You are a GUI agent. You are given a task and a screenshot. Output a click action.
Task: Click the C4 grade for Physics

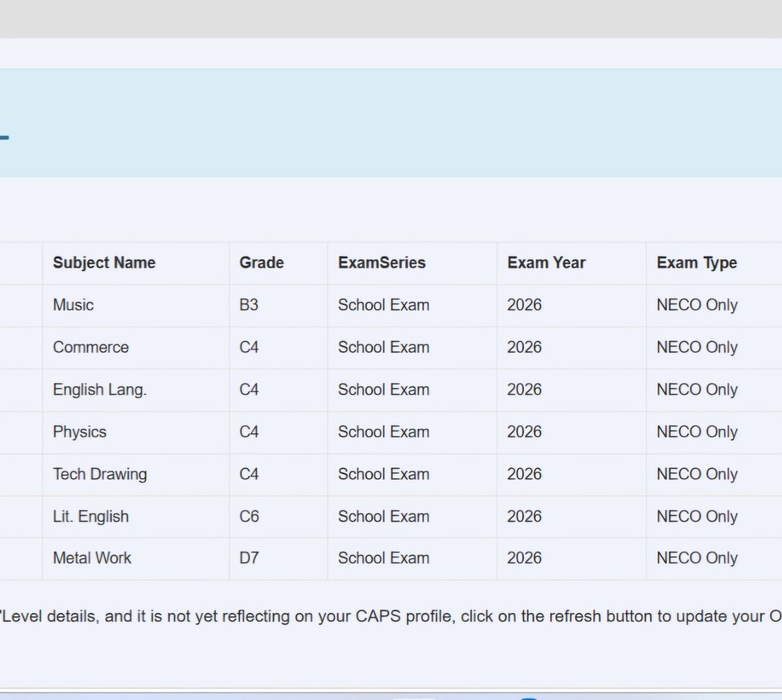249,432
